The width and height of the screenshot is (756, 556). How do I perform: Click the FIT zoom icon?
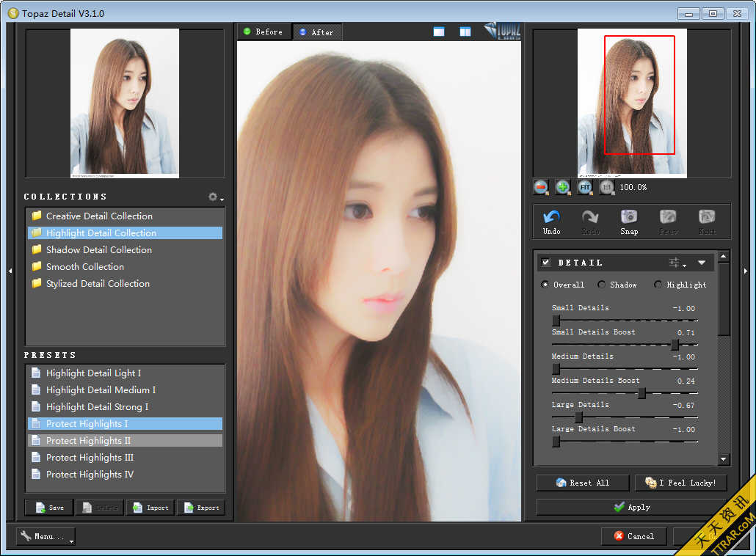pyautogui.click(x=585, y=187)
